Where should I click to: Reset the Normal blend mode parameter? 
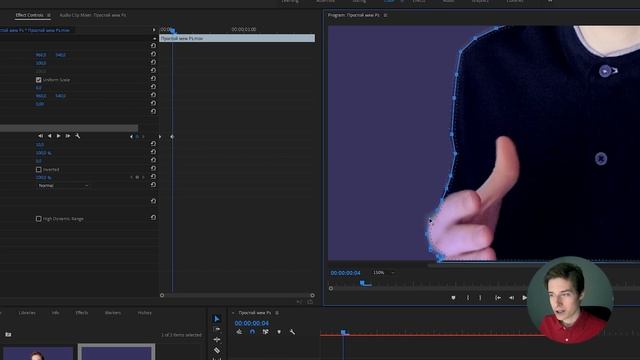(x=153, y=184)
